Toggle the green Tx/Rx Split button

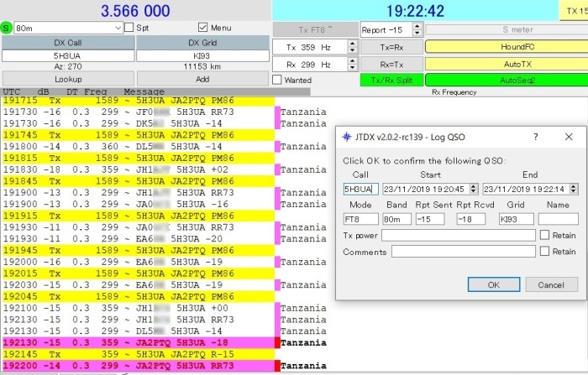click(x=392, y=81)
